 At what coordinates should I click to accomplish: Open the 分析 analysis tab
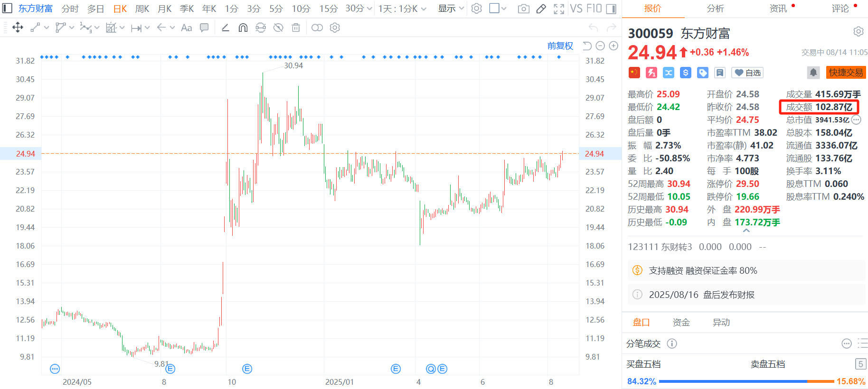pyautogui.click(x=715, y=9)
